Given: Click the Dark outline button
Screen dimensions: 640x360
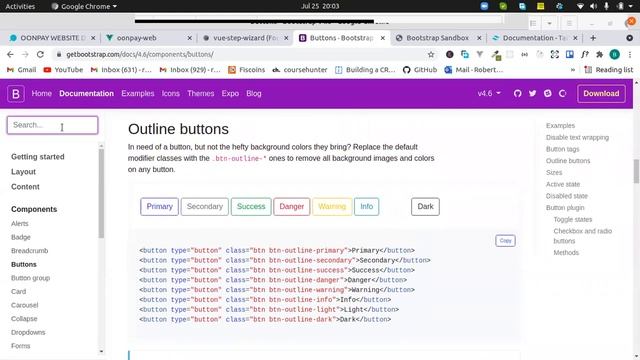Looking at the screenshot, I should tap(425, 207).
